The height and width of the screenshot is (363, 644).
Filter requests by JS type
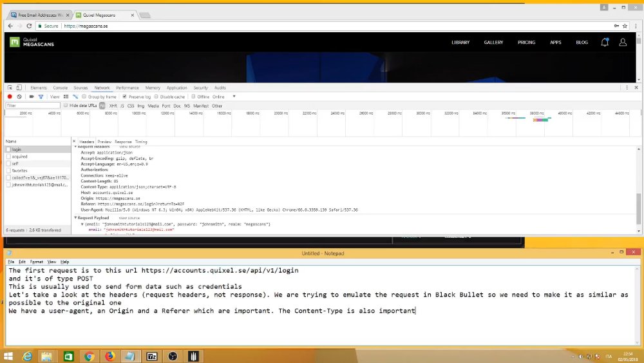(122, 106)
